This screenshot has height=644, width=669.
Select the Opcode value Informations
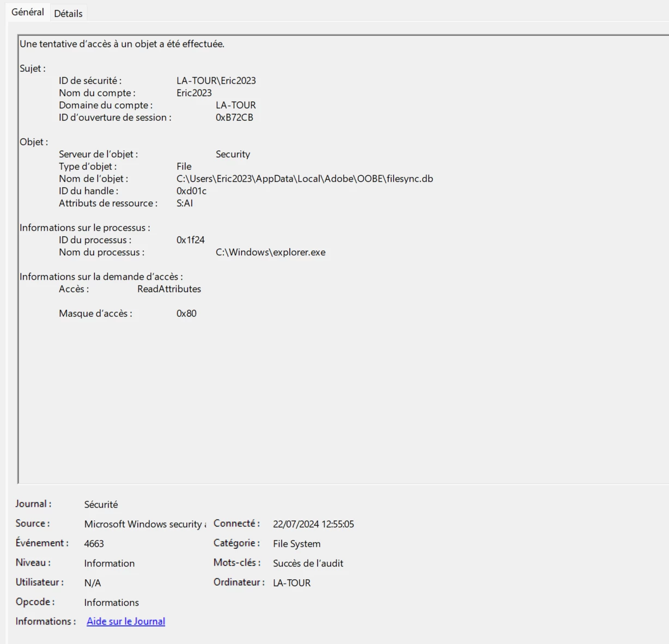(x=111, y=603)
